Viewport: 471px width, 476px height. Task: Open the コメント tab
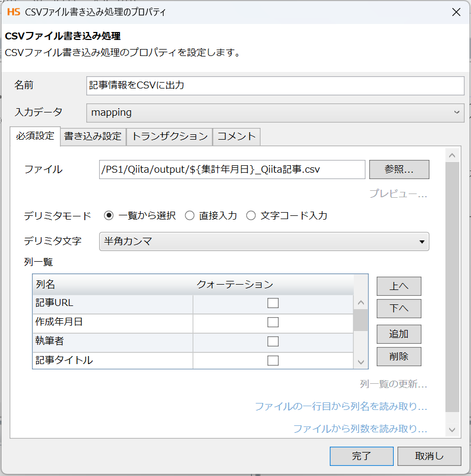click(236, 137)
